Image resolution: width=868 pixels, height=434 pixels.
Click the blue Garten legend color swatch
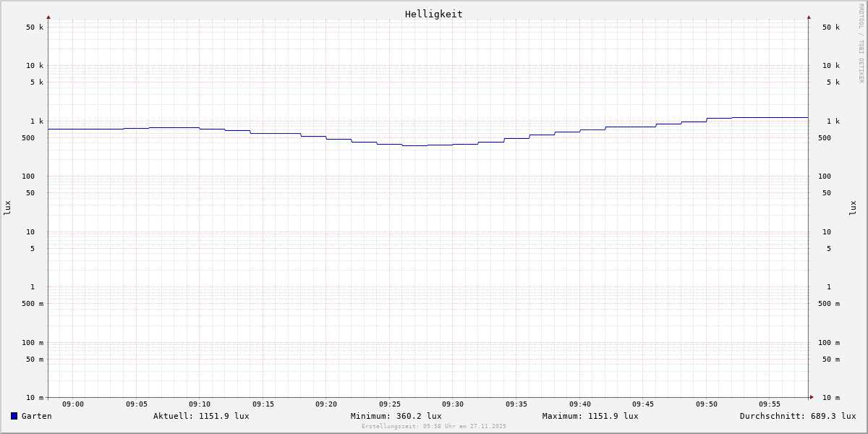point(14,416)
